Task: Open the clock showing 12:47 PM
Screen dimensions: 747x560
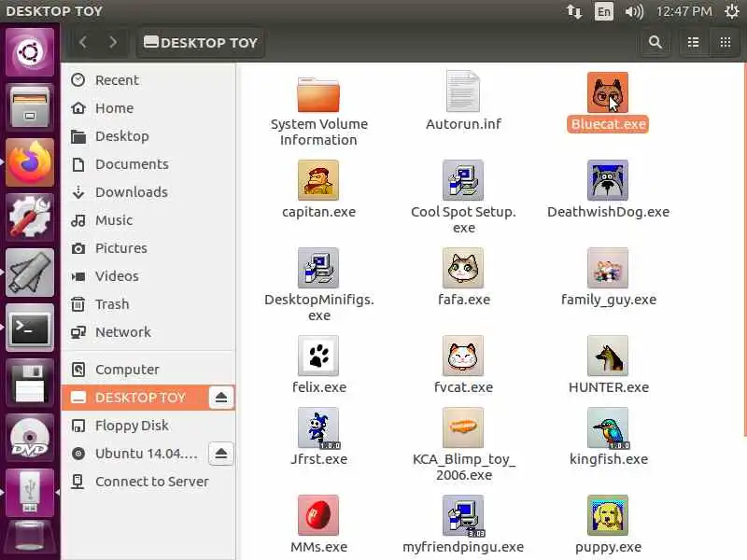Action: (x=684, y=11)
